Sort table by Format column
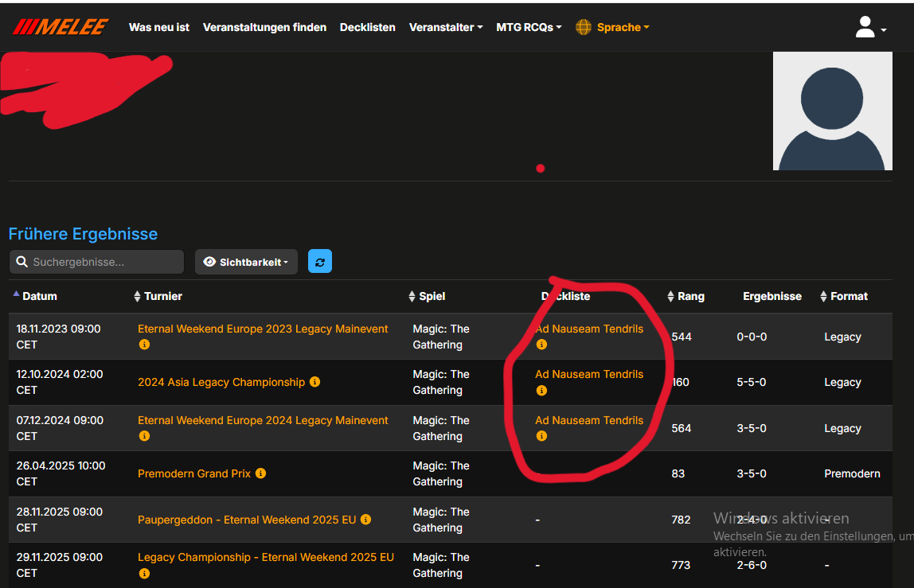 844,296
